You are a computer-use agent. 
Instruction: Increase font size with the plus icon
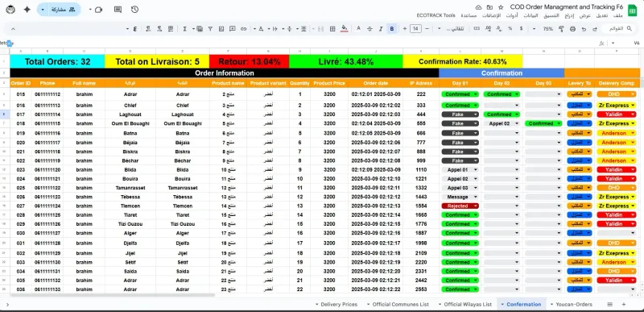point(405,29)
